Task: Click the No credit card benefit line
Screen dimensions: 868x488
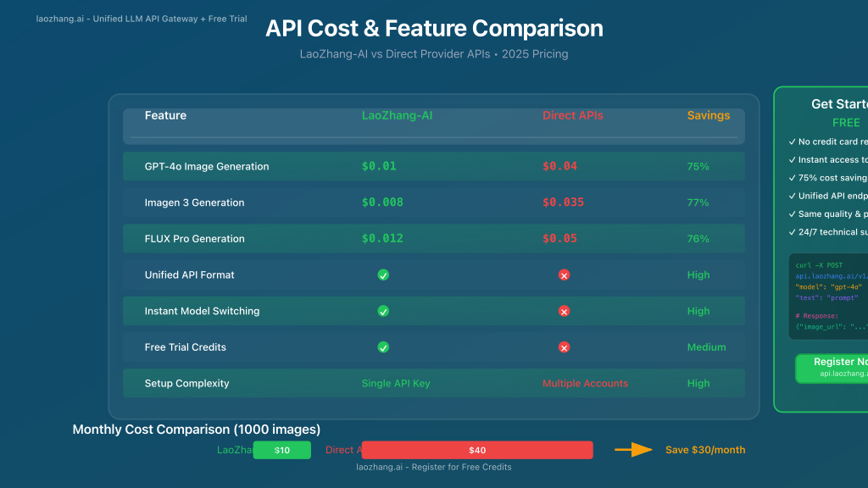Action: tap(828, 141)
